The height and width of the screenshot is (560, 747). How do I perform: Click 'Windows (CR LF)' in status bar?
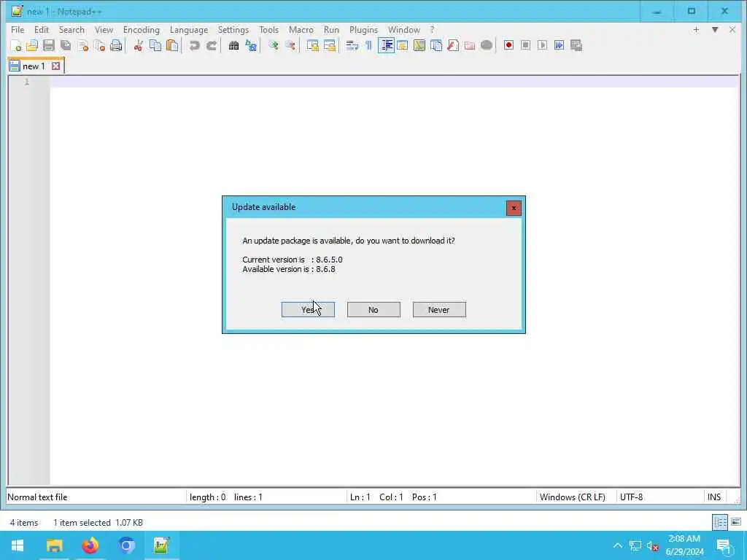[572, 497]
